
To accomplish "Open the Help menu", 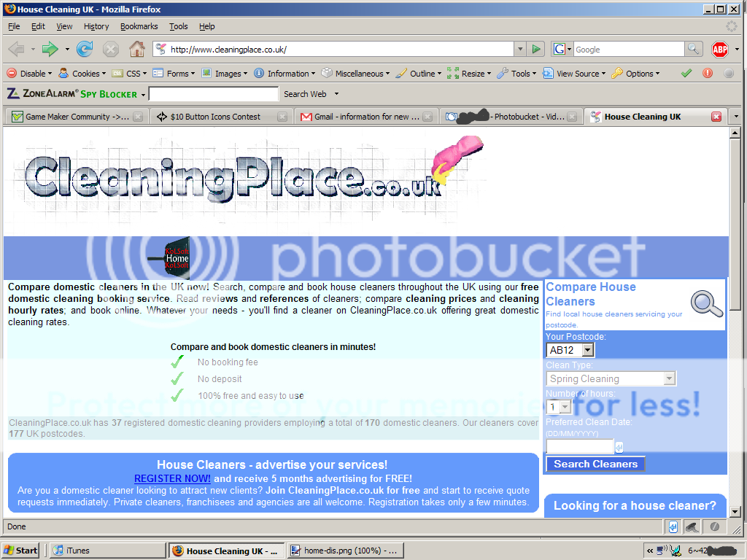I will (x=206, y=26).
